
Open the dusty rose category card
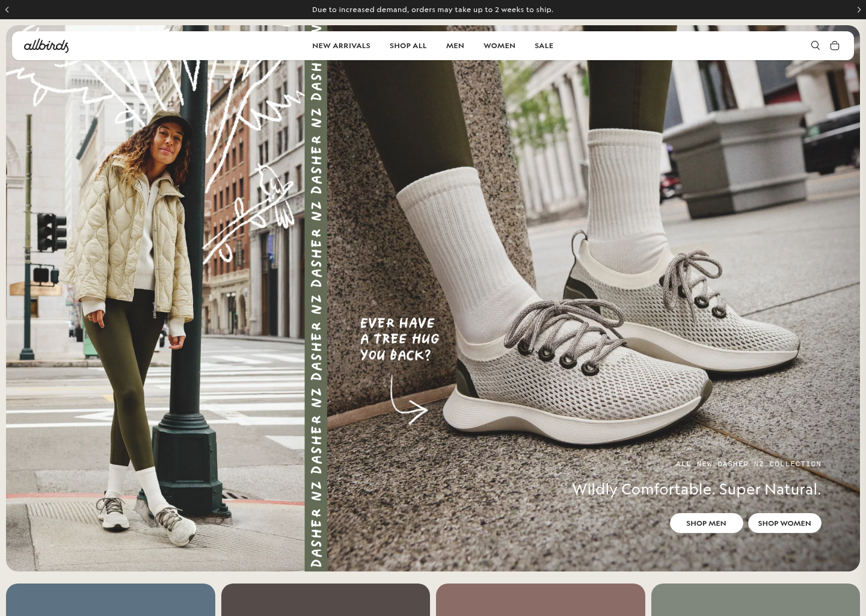point(541,600)
